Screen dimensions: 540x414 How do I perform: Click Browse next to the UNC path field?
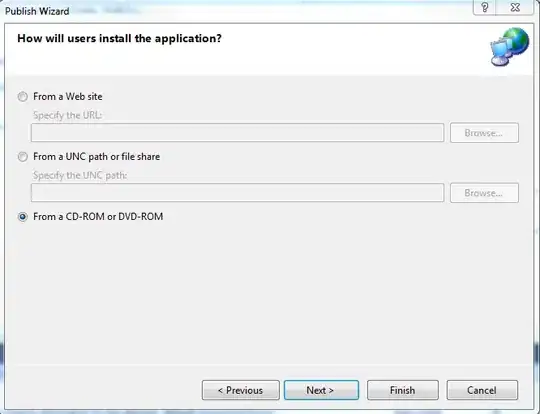(484, 193)
